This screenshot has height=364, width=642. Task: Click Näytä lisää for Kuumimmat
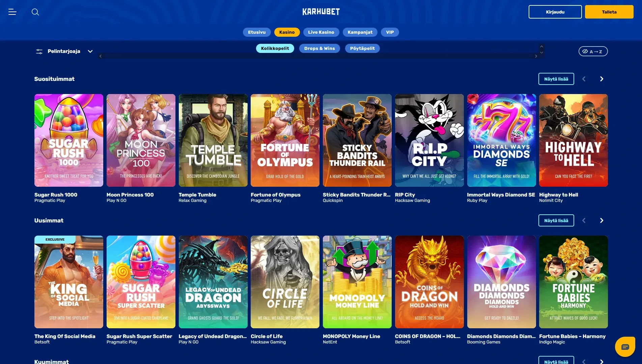[x=556, y=360]
